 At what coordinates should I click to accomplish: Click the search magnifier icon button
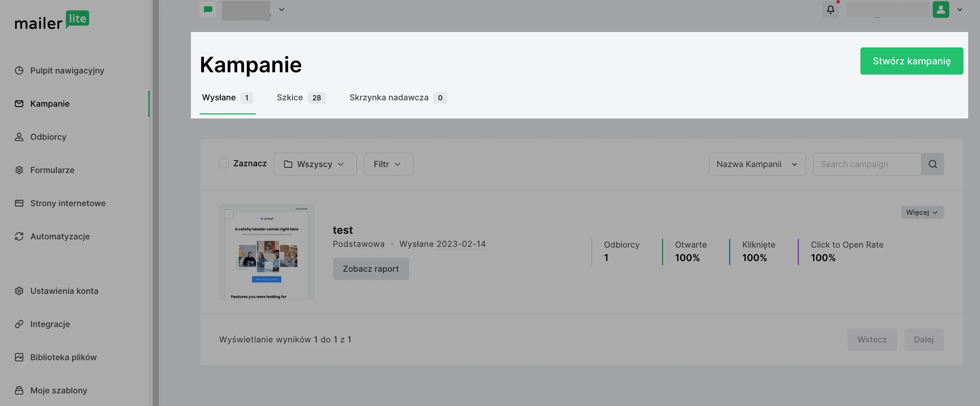click(933, 164)
